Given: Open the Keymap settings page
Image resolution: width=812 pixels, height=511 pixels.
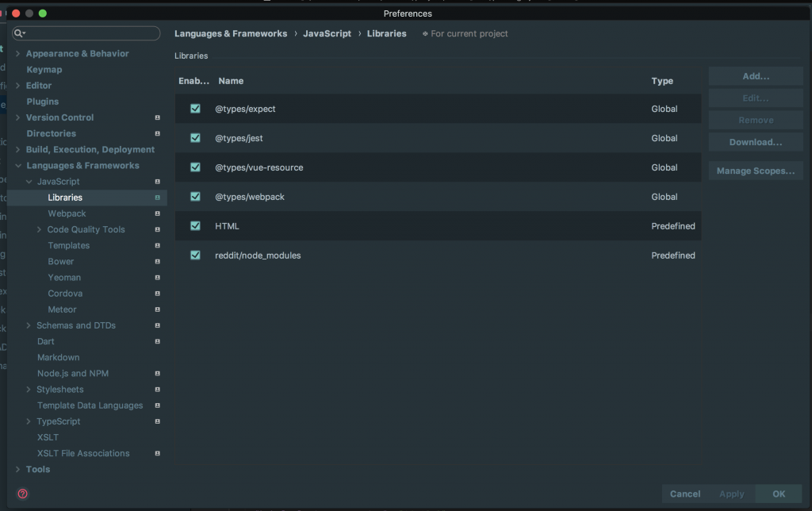Looking at the screenshot, I should coord(44,70).
